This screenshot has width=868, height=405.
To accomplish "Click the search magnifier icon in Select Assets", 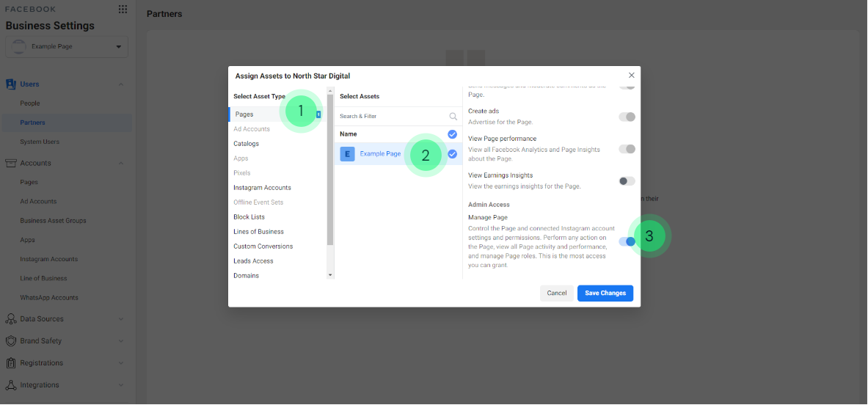I will point(453,116).
